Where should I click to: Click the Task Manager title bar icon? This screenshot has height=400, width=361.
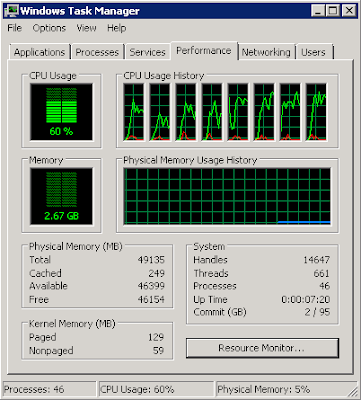pyautogui.click(x=11, y=11)
